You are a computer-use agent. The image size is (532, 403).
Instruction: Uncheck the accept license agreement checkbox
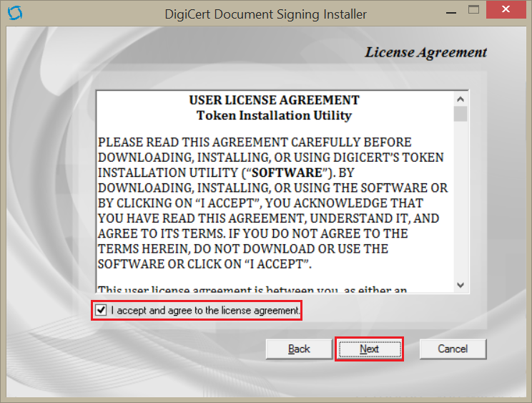102,311
